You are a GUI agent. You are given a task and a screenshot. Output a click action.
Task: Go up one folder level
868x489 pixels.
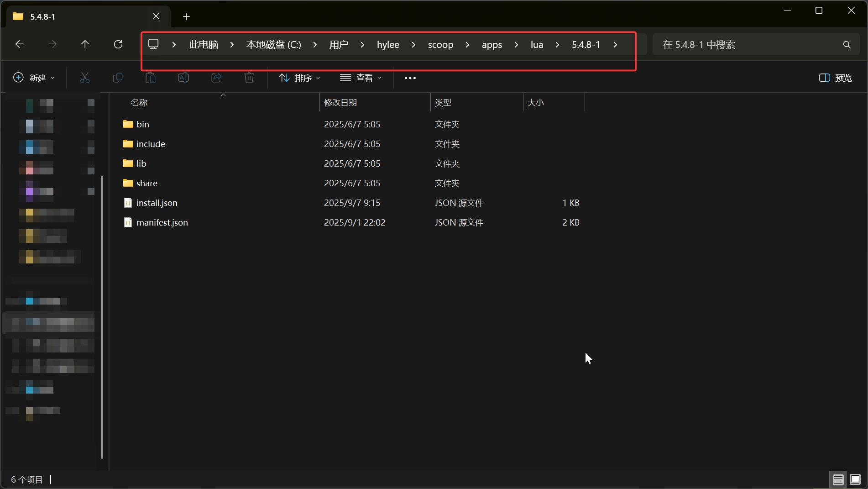pyautogui.click(x=85, y=44)
